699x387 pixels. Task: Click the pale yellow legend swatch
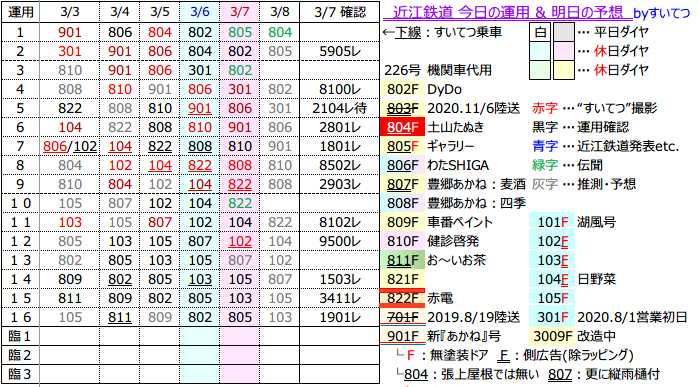563,70
